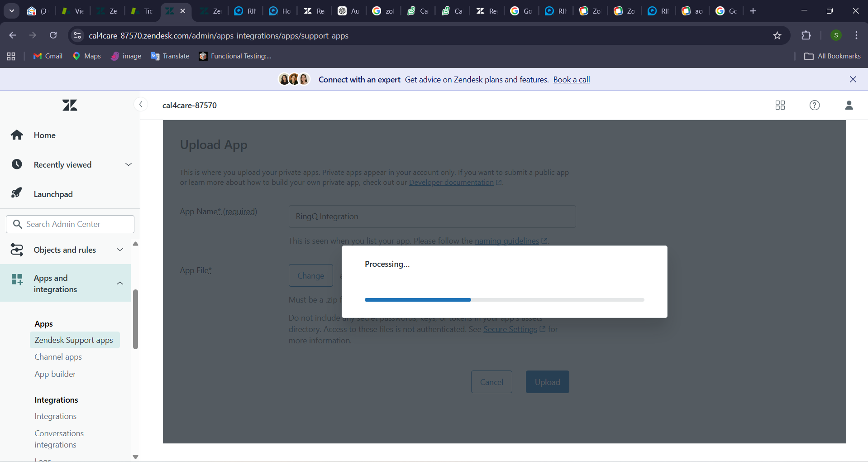Switch to the "zol" browser tab
The width and height of the screenshot is (868, 462).
[383, 11]
